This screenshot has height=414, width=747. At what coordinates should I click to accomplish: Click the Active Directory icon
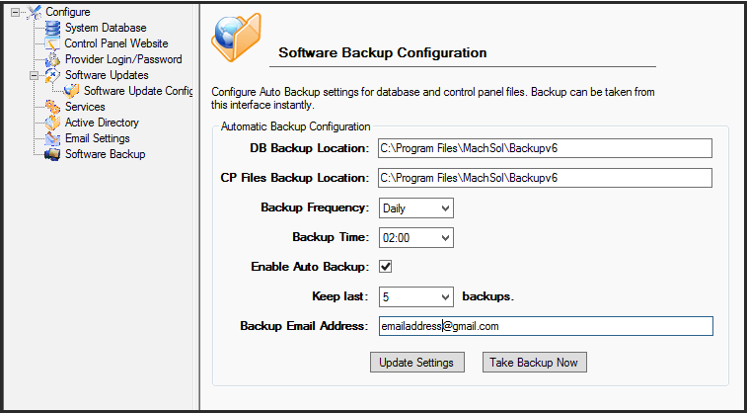point(53,123)
